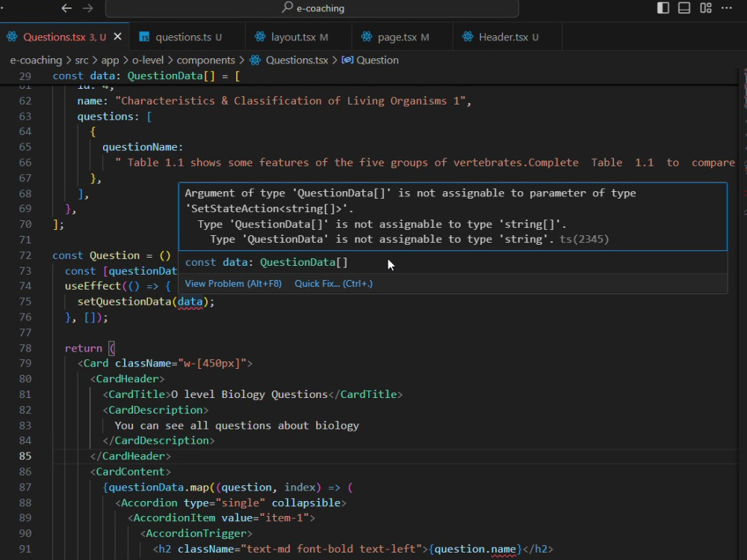Click the React icon on layout.tsx tab
The width and height of the screenshot is (747, 560).
260,37
